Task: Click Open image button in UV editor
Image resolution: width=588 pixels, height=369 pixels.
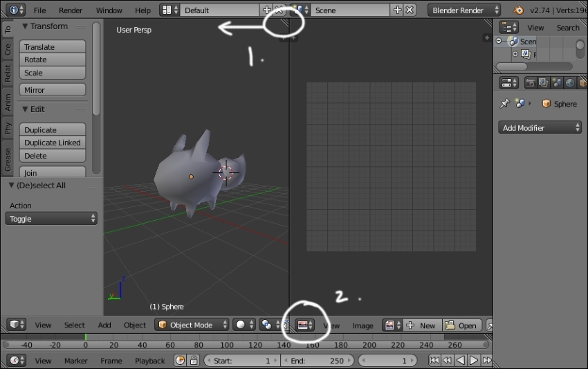Action: pyautogui.click(x=462, y=325)
